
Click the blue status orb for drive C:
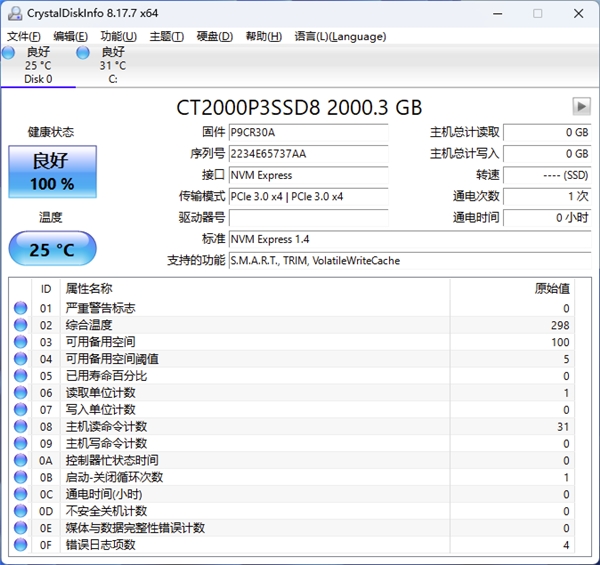tap(83, 52)
